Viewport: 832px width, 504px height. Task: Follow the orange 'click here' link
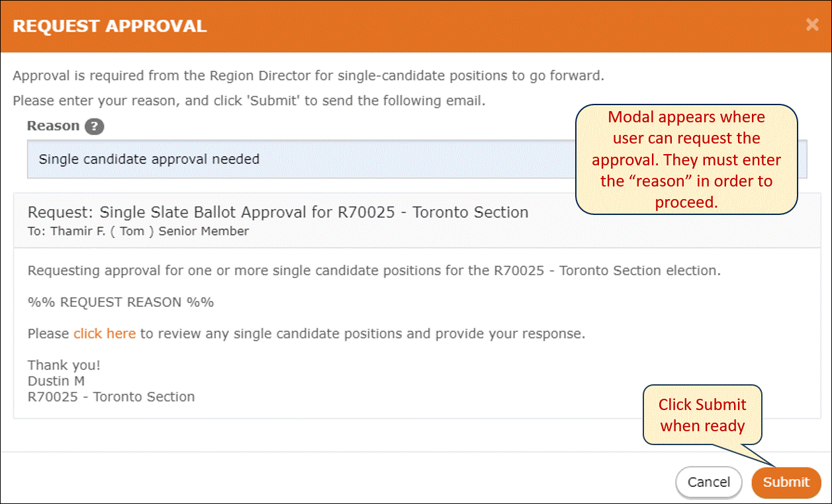pyautogui.click(x=105, y=333)
